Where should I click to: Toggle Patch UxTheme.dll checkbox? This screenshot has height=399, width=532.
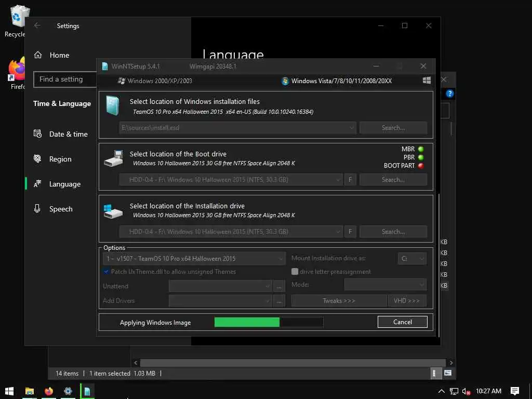[106, 272]
